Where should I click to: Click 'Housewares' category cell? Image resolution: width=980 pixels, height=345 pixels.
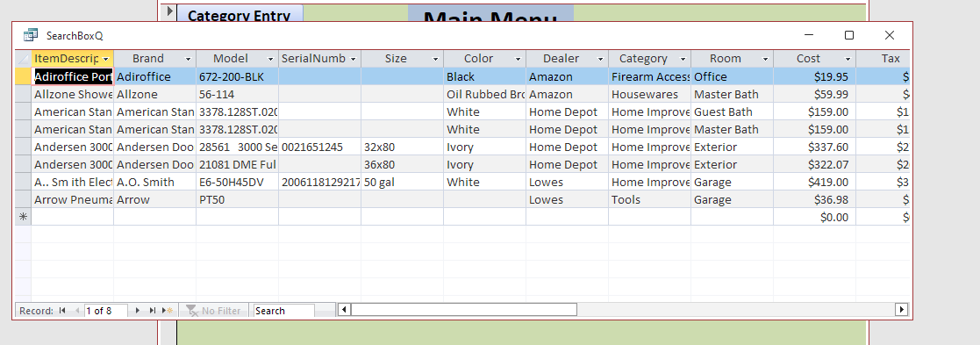pyautogui.click(x=649, y=95)
